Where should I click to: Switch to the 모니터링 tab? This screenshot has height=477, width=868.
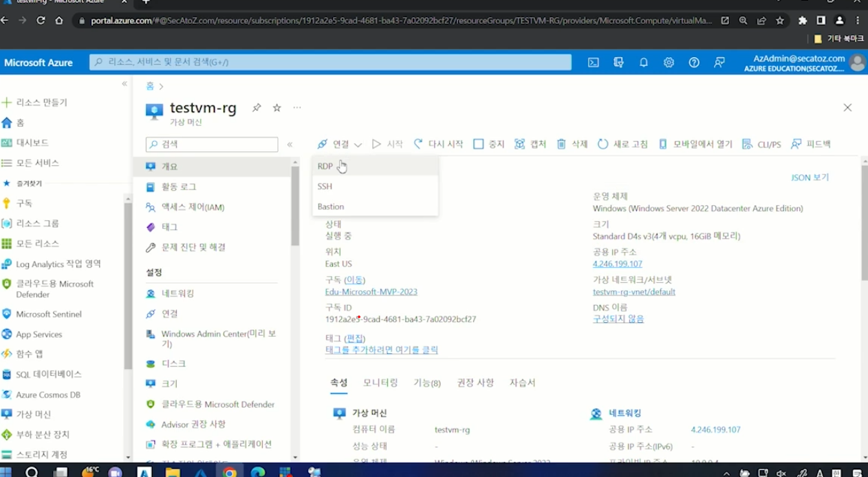coord(380,383)
